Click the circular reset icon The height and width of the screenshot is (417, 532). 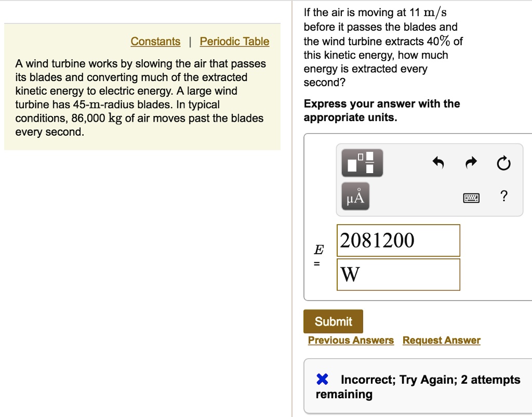click(503, 163)
